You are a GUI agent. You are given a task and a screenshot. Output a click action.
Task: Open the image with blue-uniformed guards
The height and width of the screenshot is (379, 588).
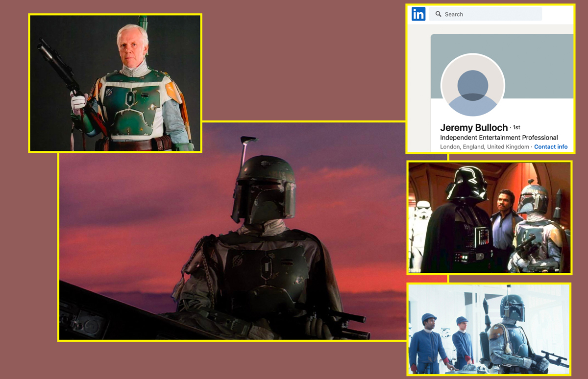(489, 329)
